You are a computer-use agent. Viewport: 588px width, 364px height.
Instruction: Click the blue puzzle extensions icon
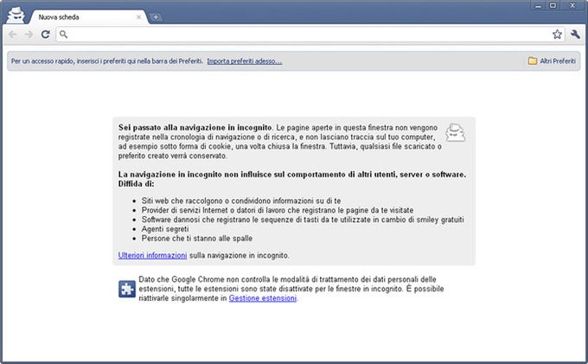click(127, 289)
